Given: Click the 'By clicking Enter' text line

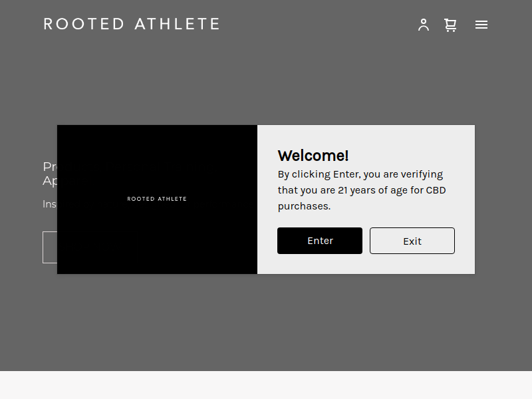Looking at the screenshot, I should pos(360,174).
